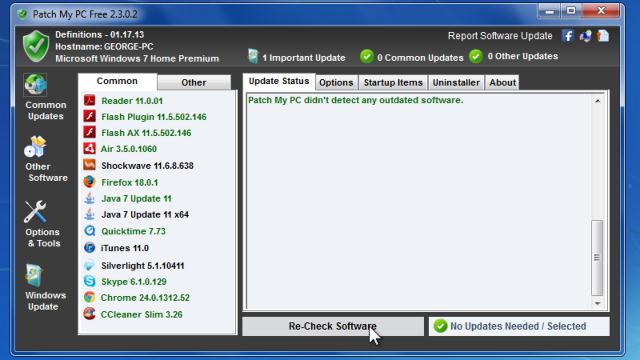The image size is (640, 360).
Task: Click green check beside Other Updates count
Action: (x=476, y=56)
